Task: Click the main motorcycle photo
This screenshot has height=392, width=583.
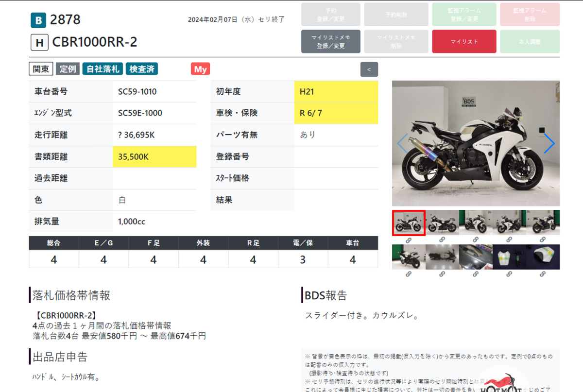Action: click(x=476, y=143)
